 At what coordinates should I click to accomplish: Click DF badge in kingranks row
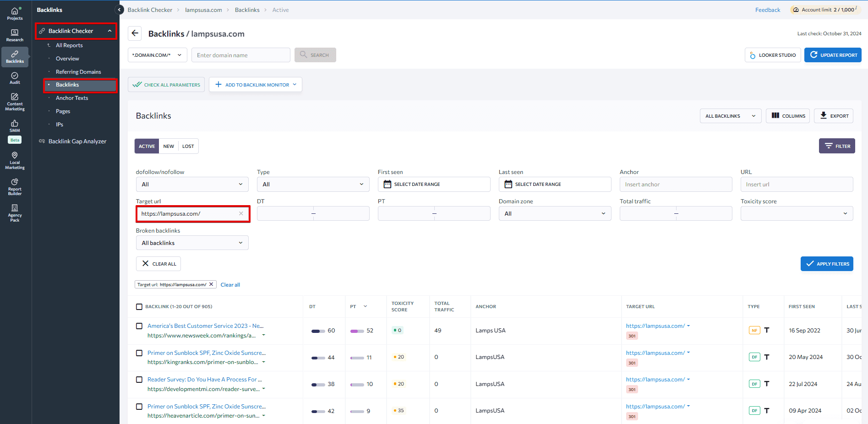[x=754, y=357]
